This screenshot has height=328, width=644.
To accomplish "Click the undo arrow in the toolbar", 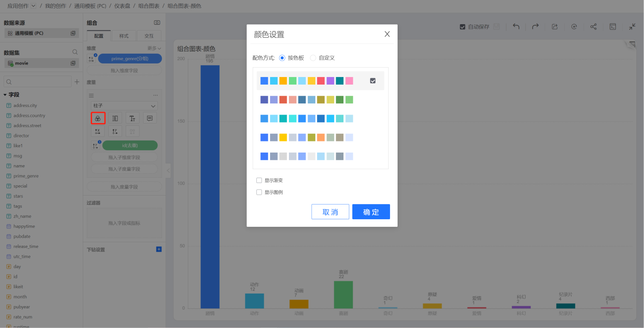I will pos(516,27).
